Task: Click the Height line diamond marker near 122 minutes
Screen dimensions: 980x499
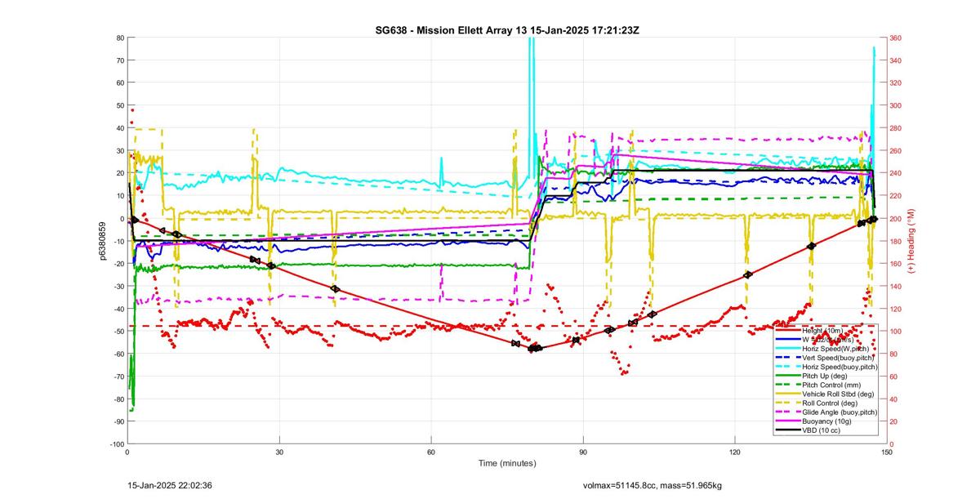Action: point(747,275)
